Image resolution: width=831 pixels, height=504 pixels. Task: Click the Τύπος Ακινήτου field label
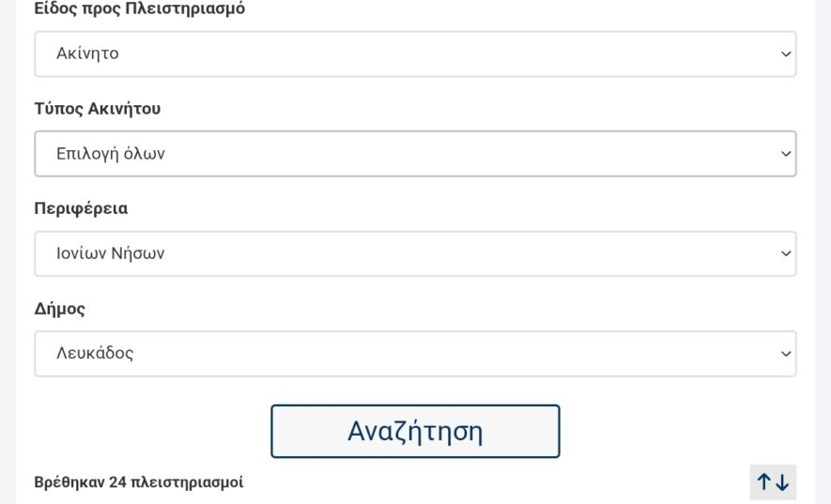click(98, 109)
